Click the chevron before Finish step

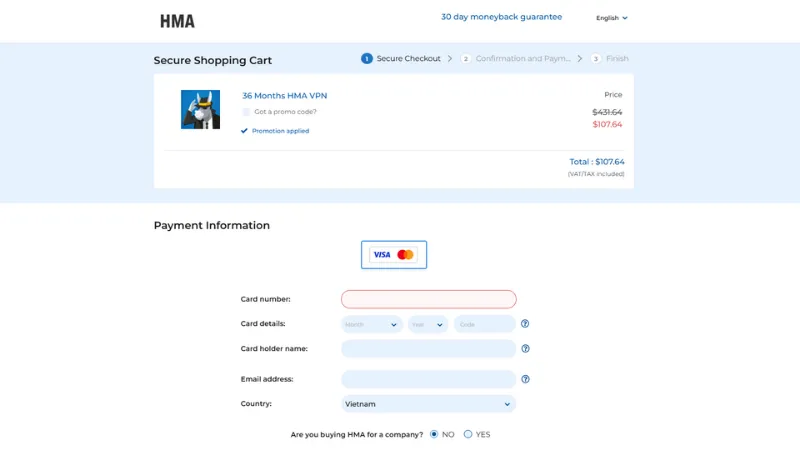[x=580, y=59]
